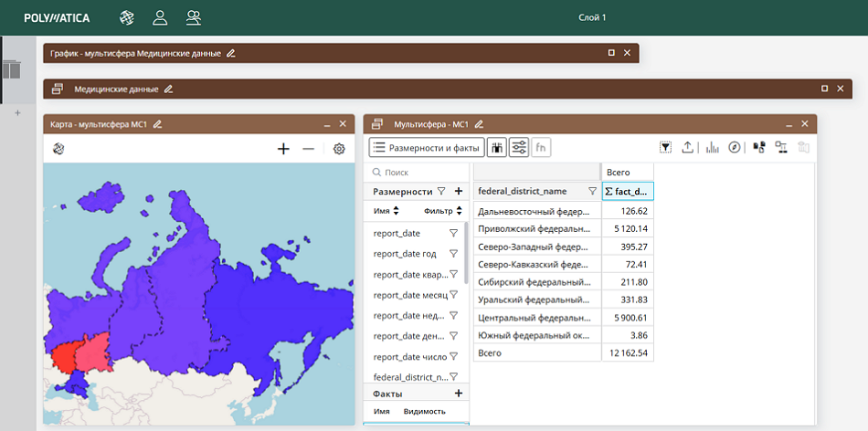Open the binoculars search tool
The width and height of the screenshot is (868, 431).
tap(496, 148)
